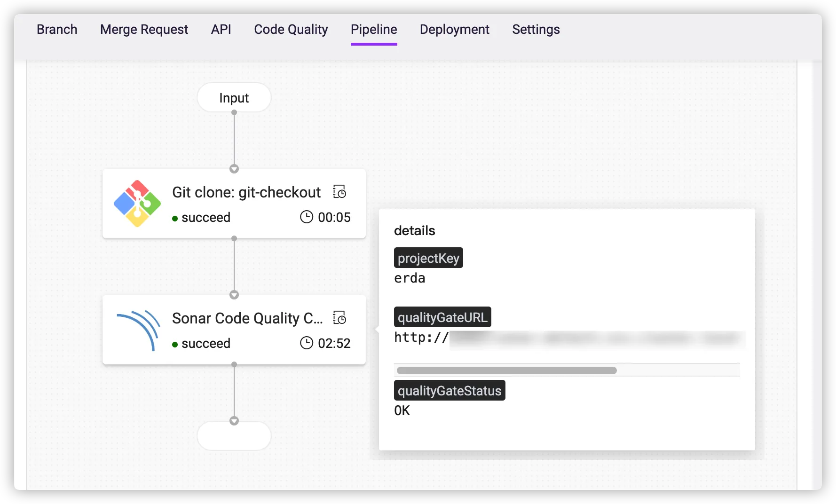This screenshot has width=836, height=504.
Task: Click the qualityGateStatus label tag
Action: tap(449, 391)
